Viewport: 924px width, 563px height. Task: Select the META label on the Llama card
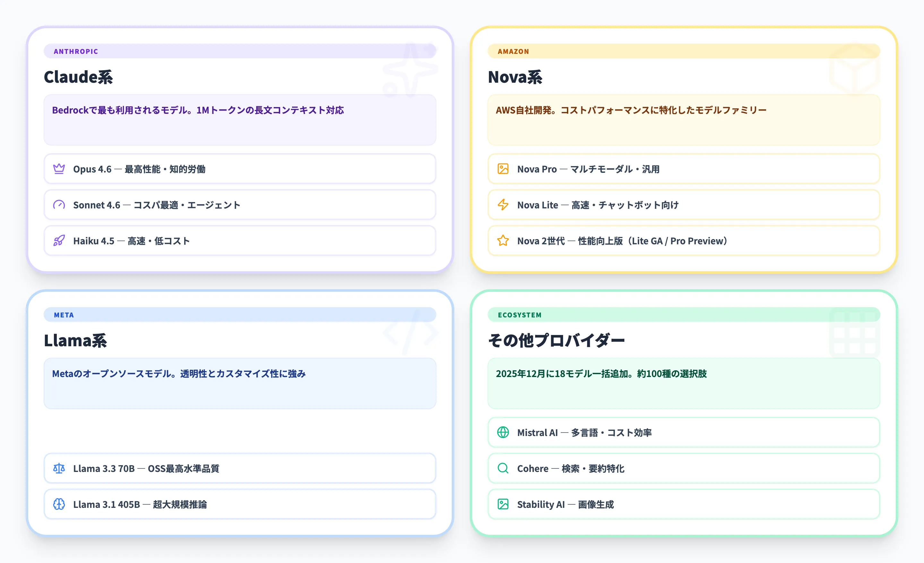pyautogui.click(x=64, y=315)
